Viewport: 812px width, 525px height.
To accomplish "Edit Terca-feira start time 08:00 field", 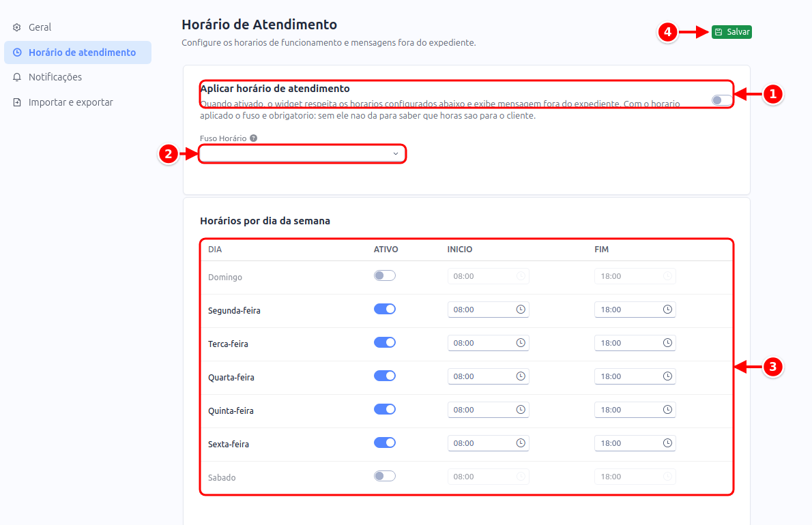I will click(489, 343).
